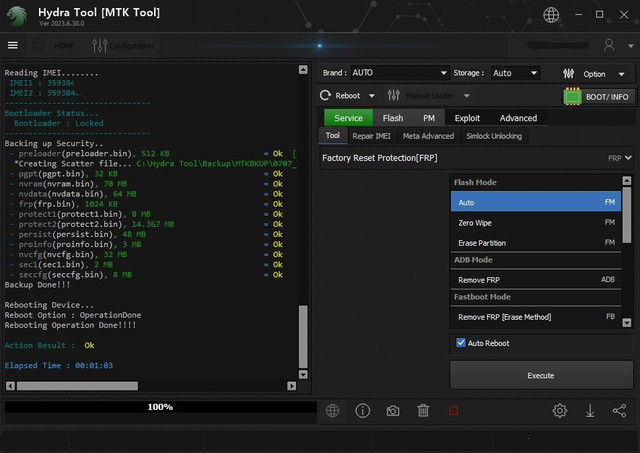This screenshot has height=453, width=640.
Task: Select Remove FRP ADB option
Action: click(x=536, y=280)
